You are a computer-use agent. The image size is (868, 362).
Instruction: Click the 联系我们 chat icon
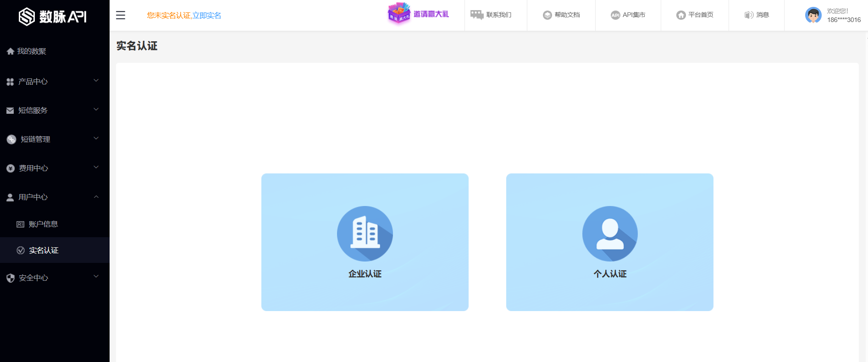[477, 15]
